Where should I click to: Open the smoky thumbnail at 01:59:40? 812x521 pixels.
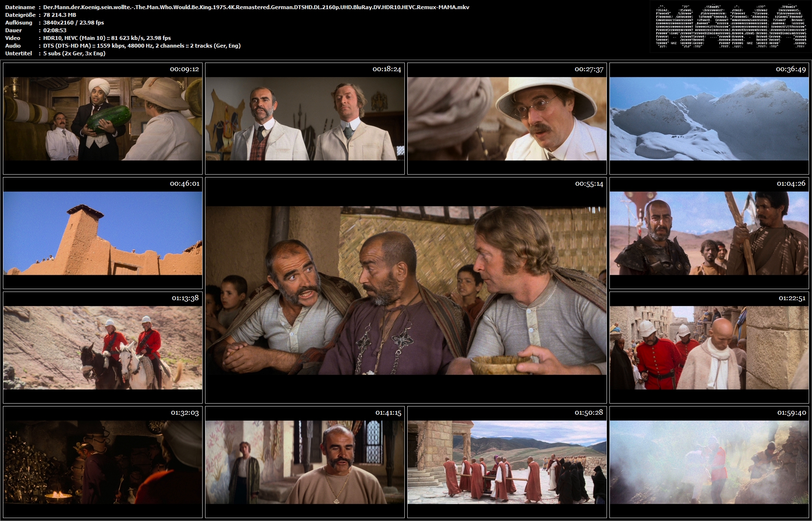pyautogui.click(x=709, y=462)
